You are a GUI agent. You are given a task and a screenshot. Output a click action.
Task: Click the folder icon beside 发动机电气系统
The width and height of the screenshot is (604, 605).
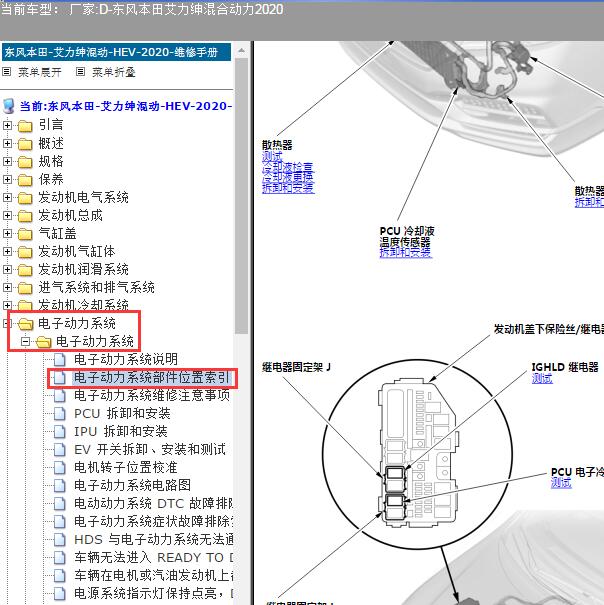(x=25, y=198)
